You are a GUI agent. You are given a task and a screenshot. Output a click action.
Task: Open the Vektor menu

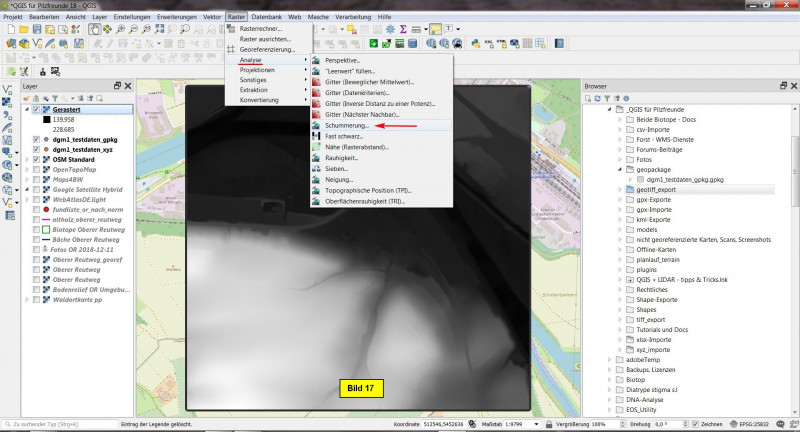211,18
